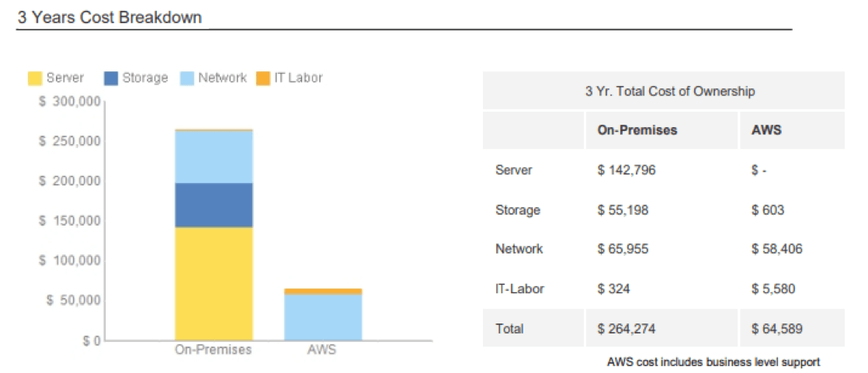Click the AWS column header in table

point(766,130)
